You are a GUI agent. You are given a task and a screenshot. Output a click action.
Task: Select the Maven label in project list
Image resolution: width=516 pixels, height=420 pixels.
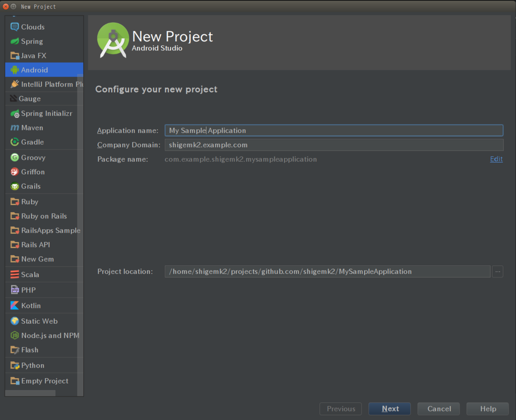click(x=32, y=127)
